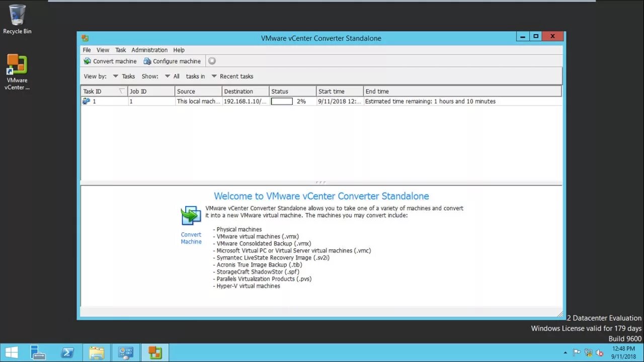The image size is (644, 362).
Task: Maximize the vCenter Converter window
Action: click(x=536, y=36)
